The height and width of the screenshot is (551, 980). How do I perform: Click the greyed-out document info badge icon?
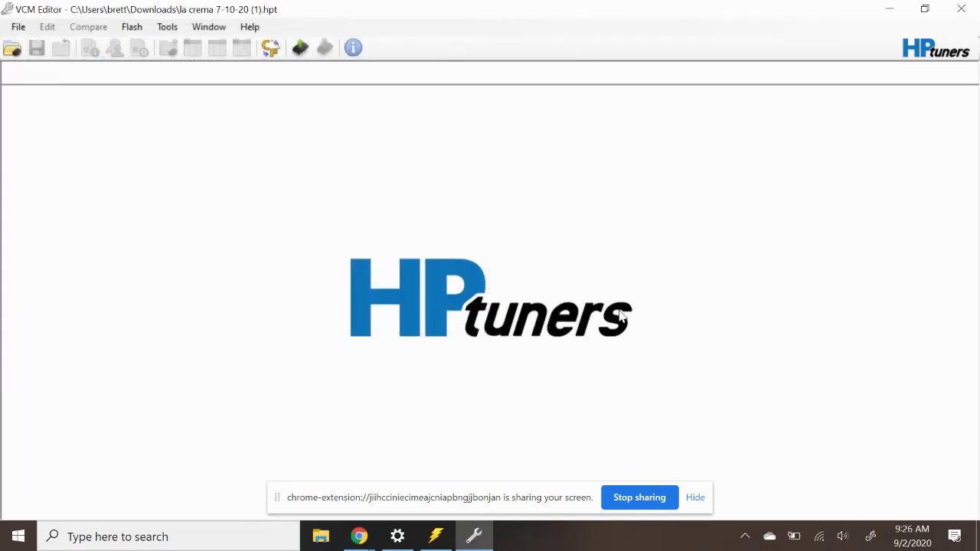pos(90,48)
